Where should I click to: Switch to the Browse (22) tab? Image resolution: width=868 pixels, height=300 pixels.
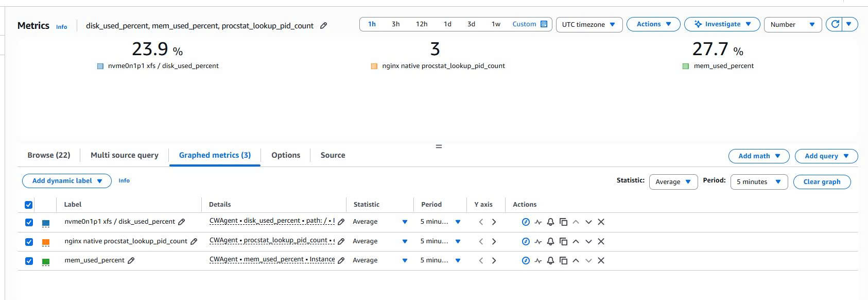point(49,155)
